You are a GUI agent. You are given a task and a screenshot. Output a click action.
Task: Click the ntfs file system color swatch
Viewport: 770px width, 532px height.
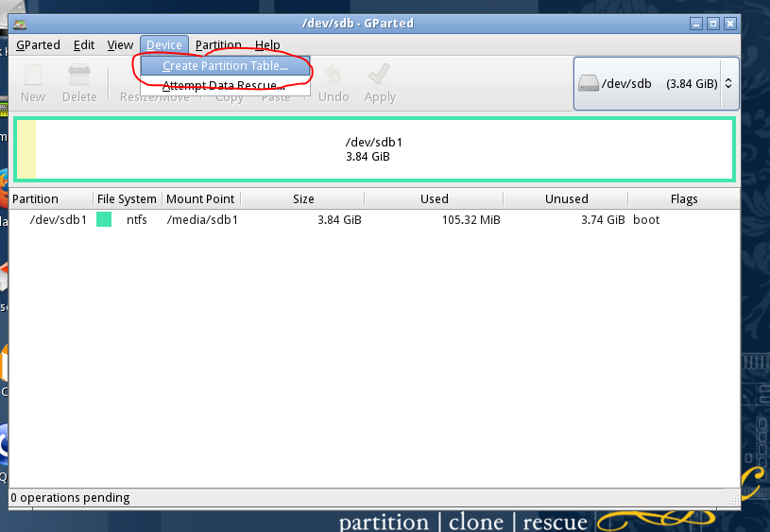(x=104, y=219)
